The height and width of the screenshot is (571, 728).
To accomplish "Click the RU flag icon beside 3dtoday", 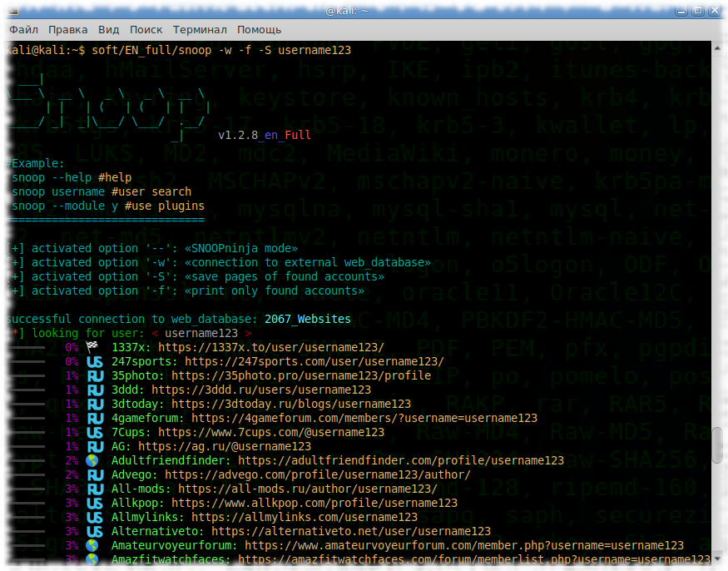I will coord(94,404).
